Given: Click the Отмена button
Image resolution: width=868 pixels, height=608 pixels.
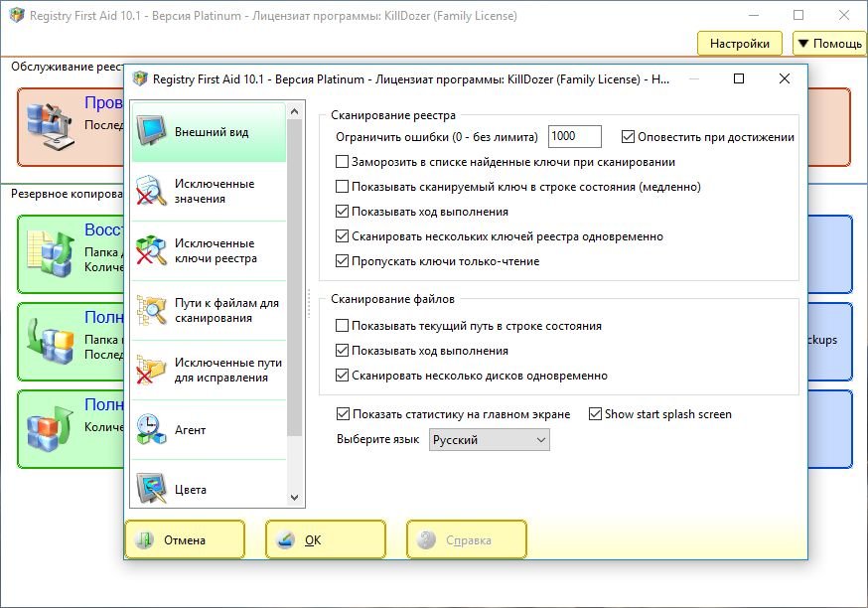Looking at the screenshot, I should click(185, 539).
